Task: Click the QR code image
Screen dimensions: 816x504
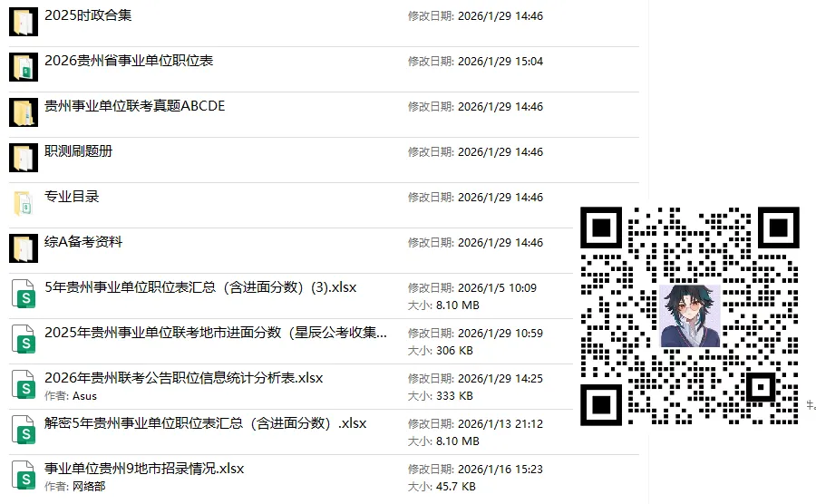Action: 690,315
